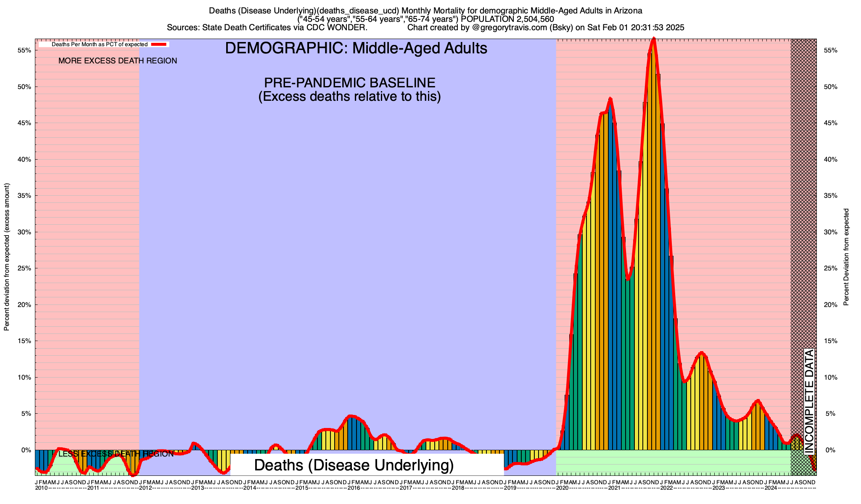Select the 2015 year label on x-axis
This screenshot has width=861, height=504.
(x=302, y=488)
